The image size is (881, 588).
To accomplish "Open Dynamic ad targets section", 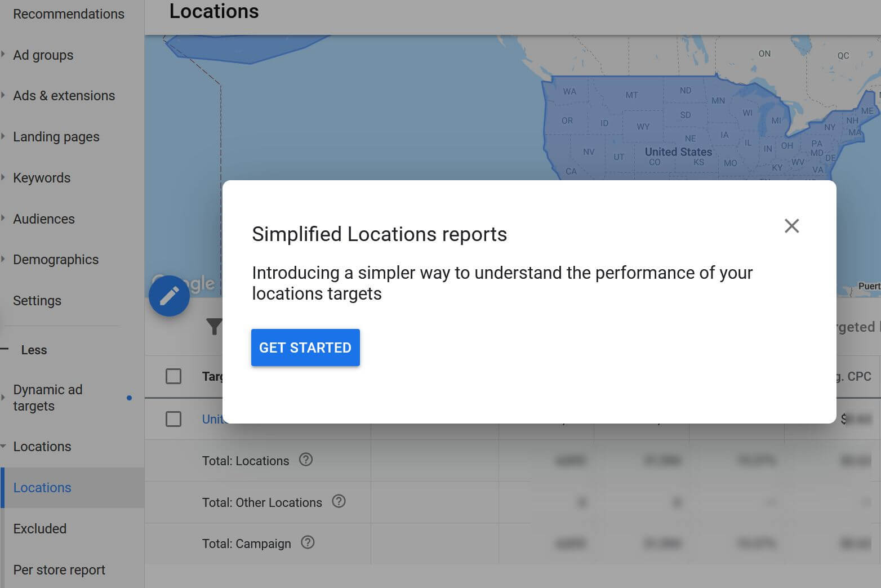I will 48,398.
